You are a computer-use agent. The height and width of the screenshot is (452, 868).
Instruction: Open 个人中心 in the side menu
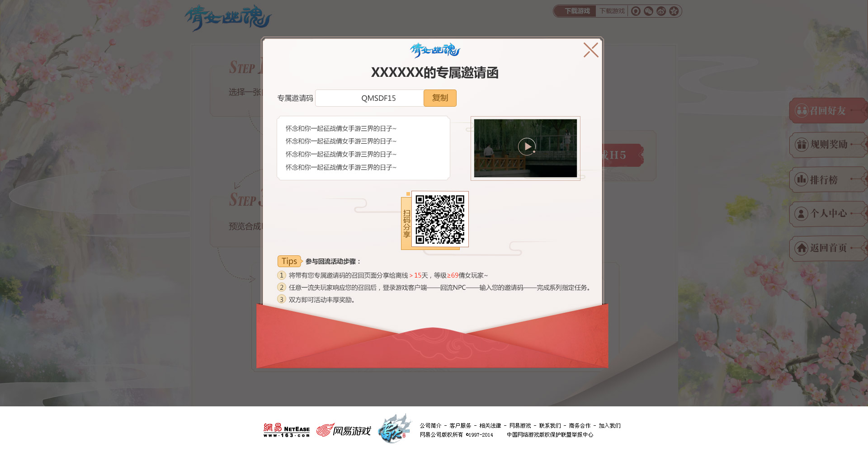[828, 213]
